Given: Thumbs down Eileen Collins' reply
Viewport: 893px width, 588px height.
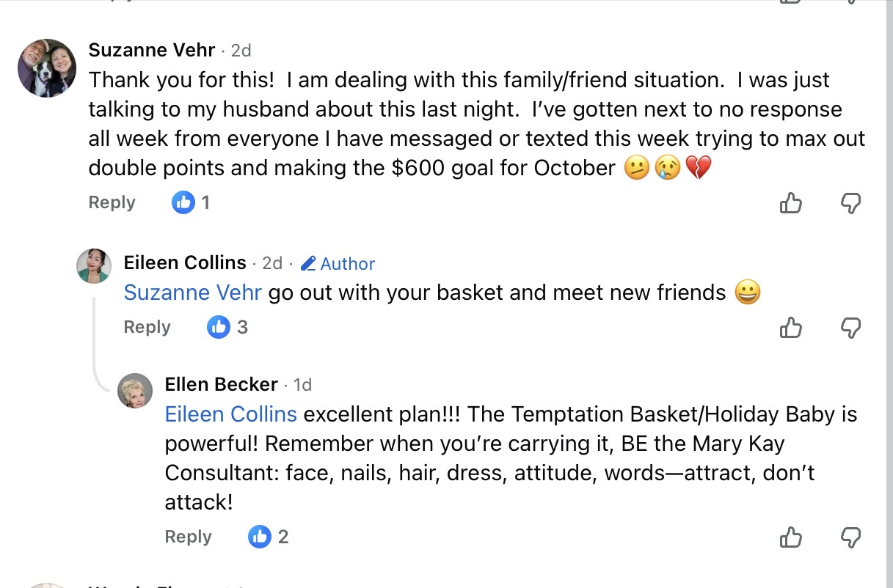Looking at the screenshot, I should [850, 327].
